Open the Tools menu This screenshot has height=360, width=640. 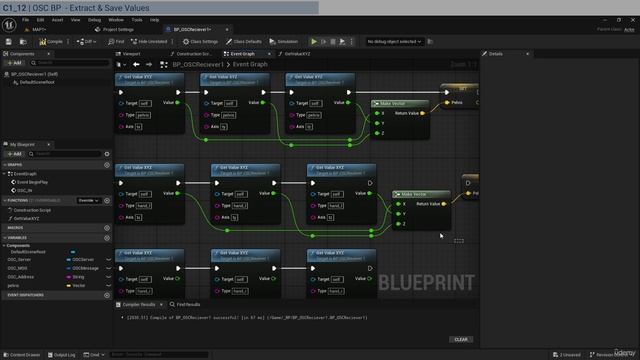(x=137, y=20)
